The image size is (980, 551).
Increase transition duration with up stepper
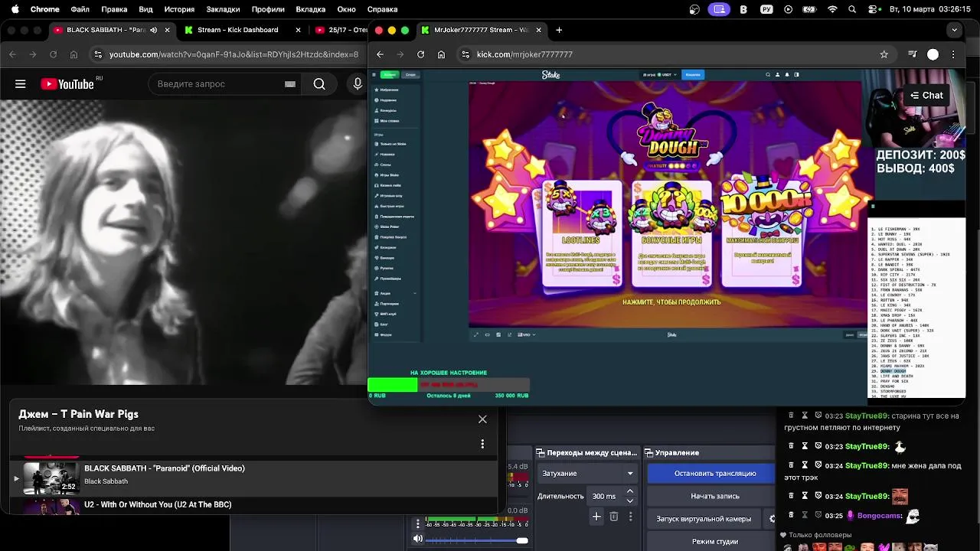[630, 491]
